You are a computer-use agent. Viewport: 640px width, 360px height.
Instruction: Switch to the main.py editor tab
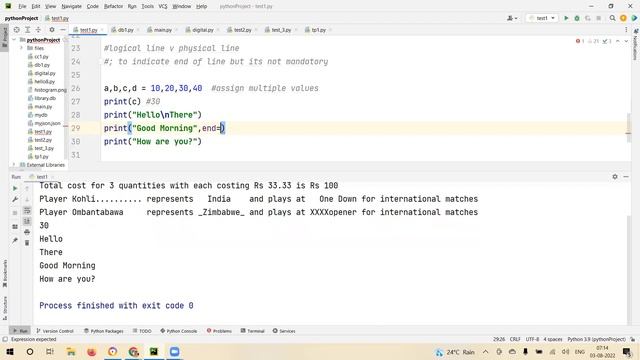point(162,30)
